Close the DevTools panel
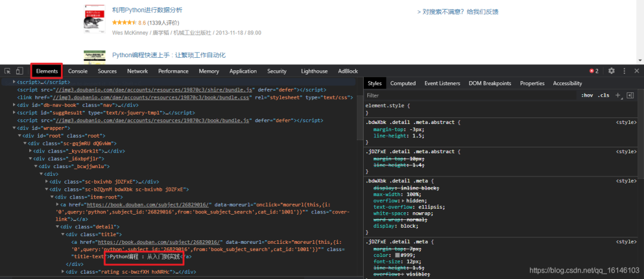Viewport: 644px width, 279px height. click(637, 71)
